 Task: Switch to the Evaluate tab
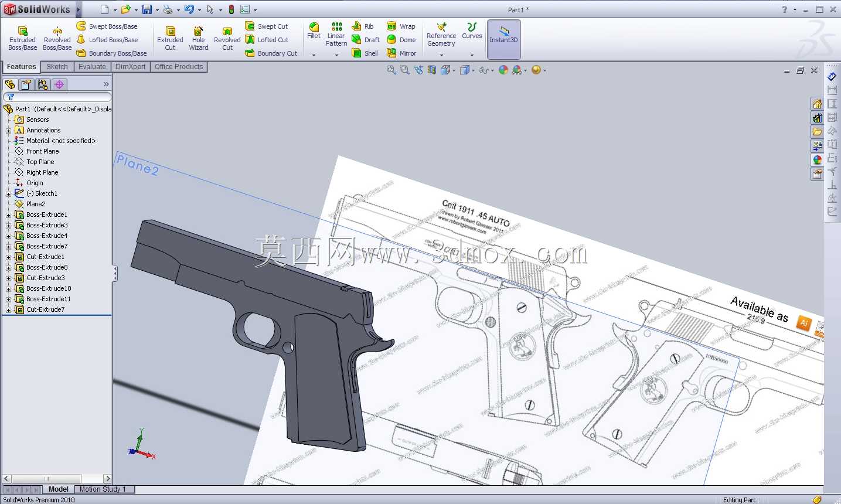click(92, 67)
